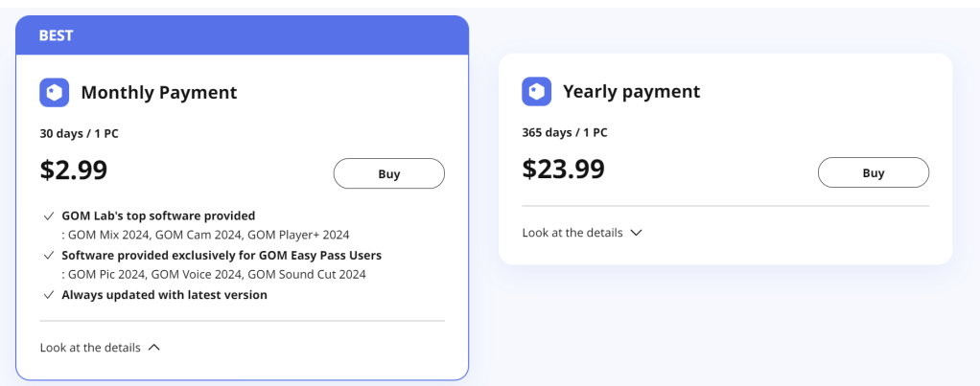980x386 pixels.
Task: Buy the $23.99 Yearly payment plan
Action: (873, 173)
